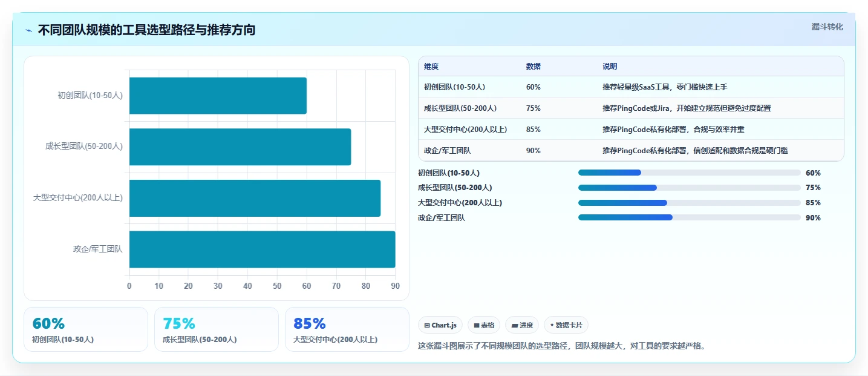Click the caption starting 这张漏斗图展示了

coord(562,346)
